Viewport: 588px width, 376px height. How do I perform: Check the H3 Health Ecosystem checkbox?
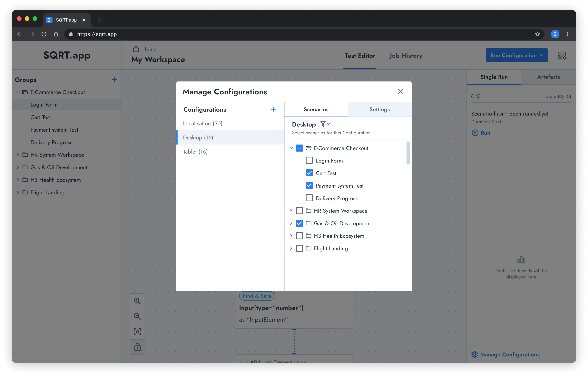(299, 236)
